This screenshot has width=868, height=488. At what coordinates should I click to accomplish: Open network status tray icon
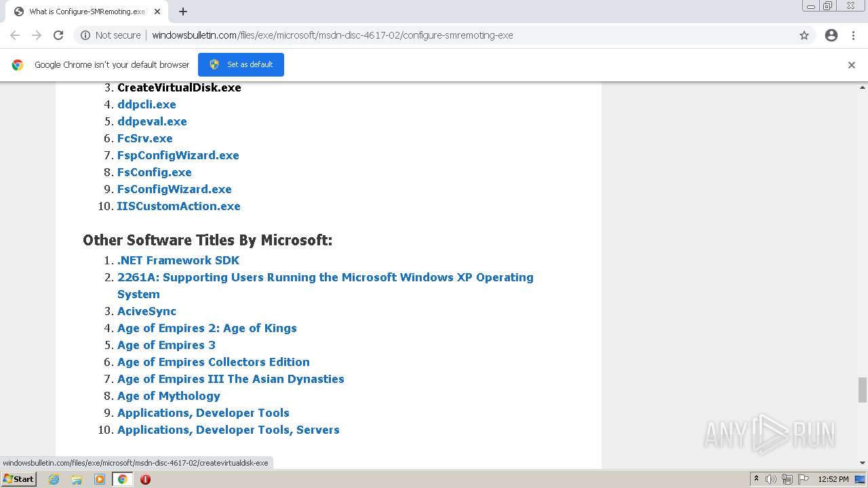[x=787, y=479]
